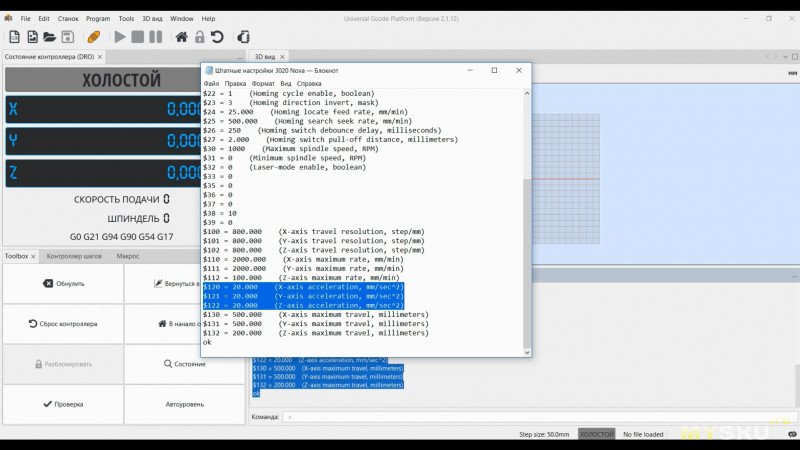Switch to the Контроллер шагов tab
Screen dimensions: 800x450
click(74, 256)
